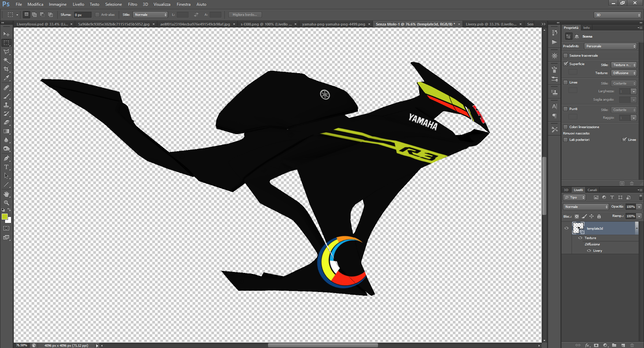
Task: Check Colori linearizzazione option
Action: point(566,127)
